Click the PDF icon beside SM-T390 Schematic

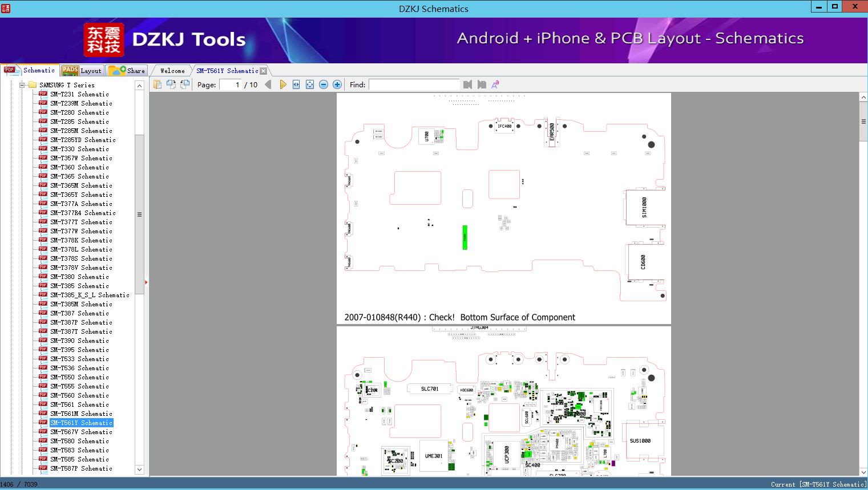[x=43, y=341]
